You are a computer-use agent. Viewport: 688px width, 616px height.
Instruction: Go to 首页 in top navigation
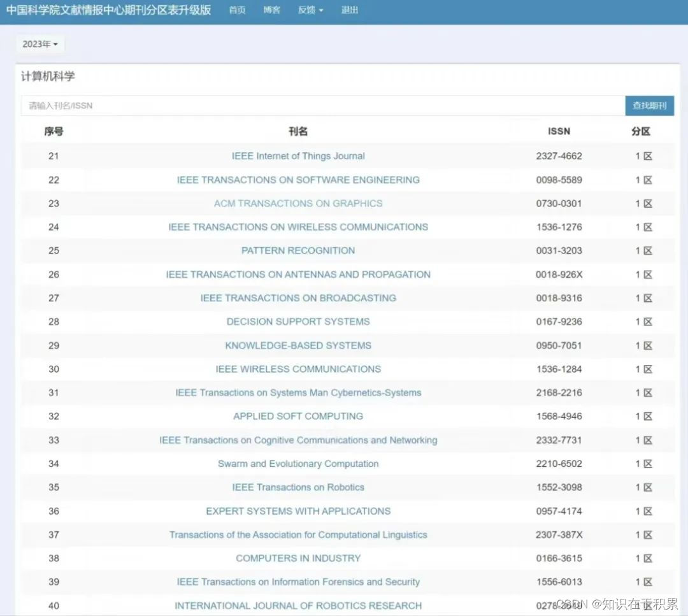click(x=238, y=10)
